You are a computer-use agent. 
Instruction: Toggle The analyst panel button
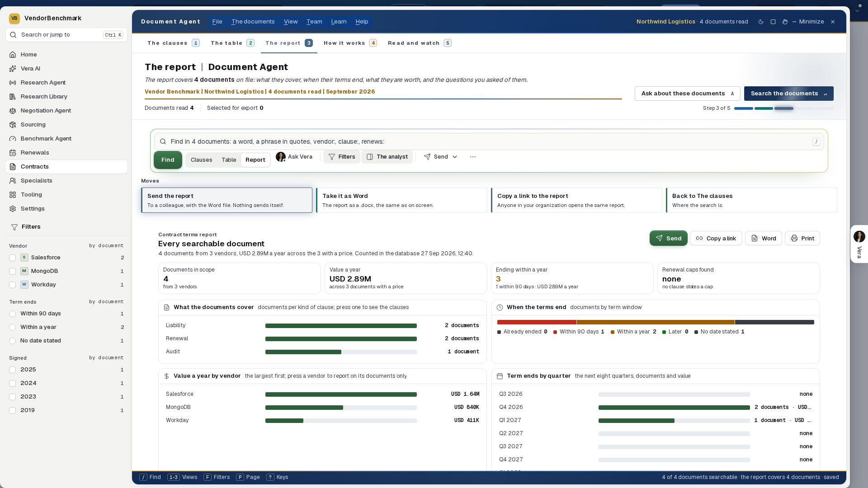387,157
